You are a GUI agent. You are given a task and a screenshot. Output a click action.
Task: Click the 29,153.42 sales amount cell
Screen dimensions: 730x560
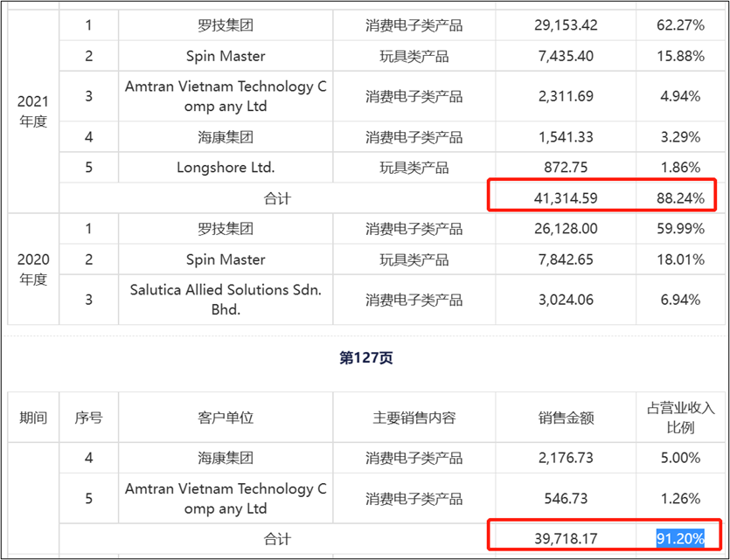(565, 25)
